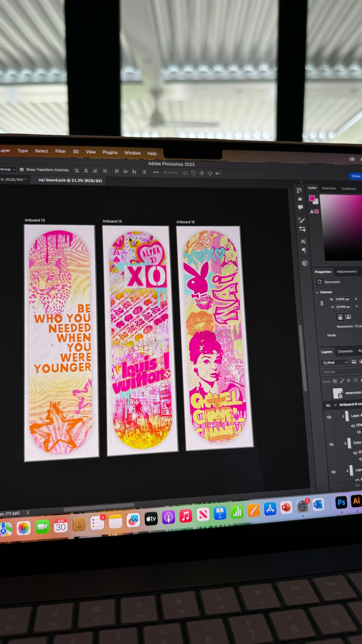This screenshot has width=362, height=644.
Task: Toggle visibility of Layer 4
Action: [x=329, y=417]
